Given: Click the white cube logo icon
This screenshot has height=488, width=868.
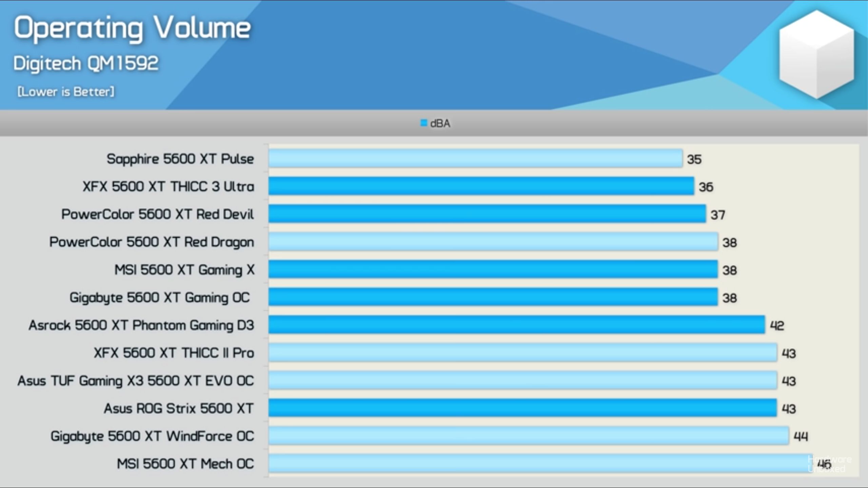Looking at the screenshot, I should 816,54.
